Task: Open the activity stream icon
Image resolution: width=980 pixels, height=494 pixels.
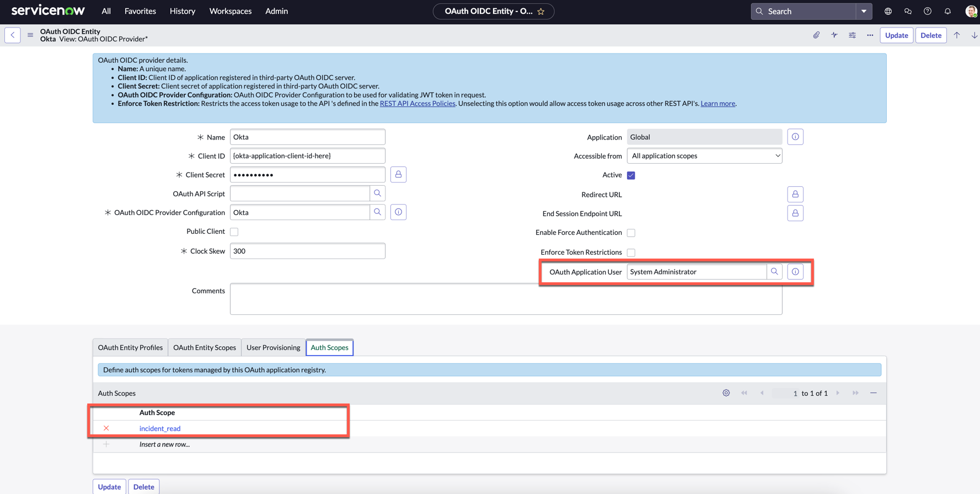Action: click(834, 35)
